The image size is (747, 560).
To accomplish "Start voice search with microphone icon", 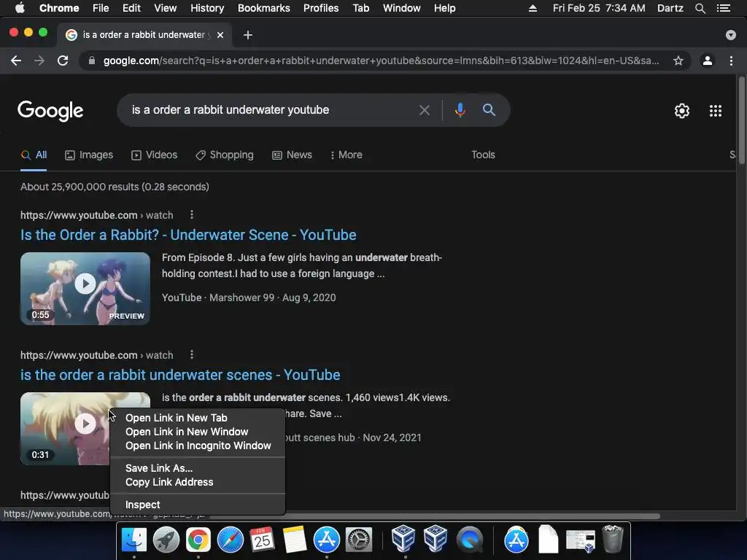I will [460, 110].
